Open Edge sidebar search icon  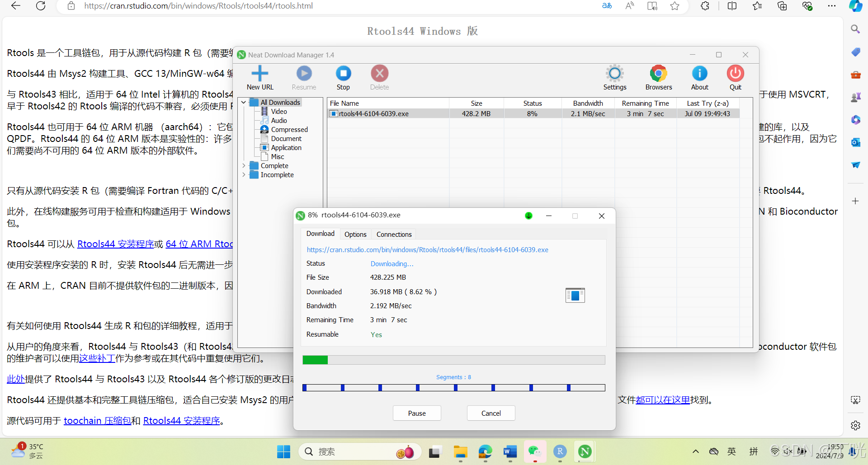[x=855, y=29]
